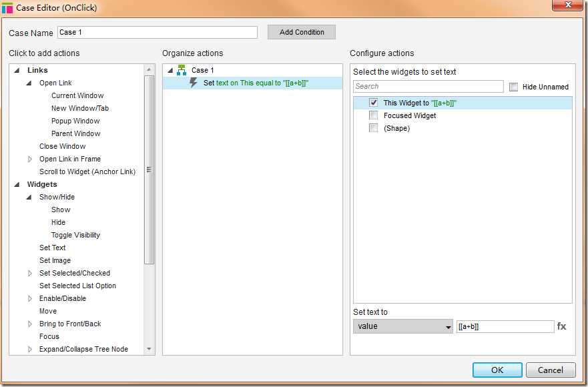Click the Show/Hide label
This screenshot has width=588, height=387.
57,198
